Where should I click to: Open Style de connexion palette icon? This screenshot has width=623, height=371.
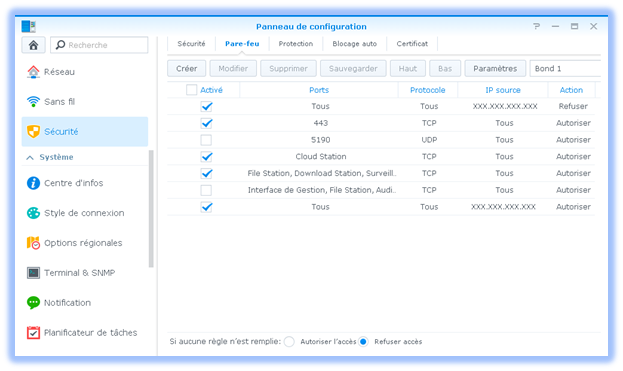click(33, 213)
